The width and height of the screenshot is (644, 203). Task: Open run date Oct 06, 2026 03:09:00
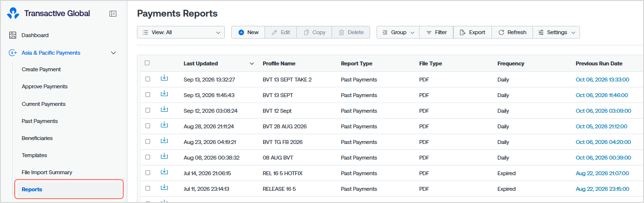[x=603, y=111]
